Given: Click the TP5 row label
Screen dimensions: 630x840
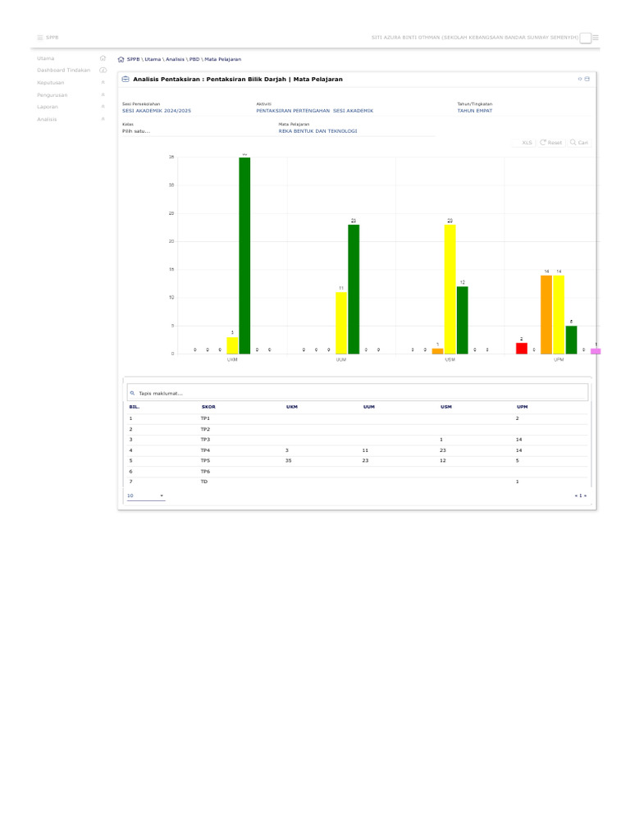Looking at the screenshot, I should pos(205,461).
